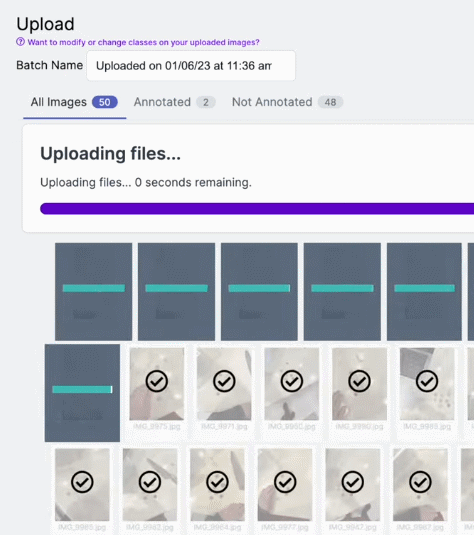Image resolution: width=474 pixels, height=535 pixels.
Task: Click the IMG_9964.jpg file name
Action: pyautogui.click(x=217, y=527)
